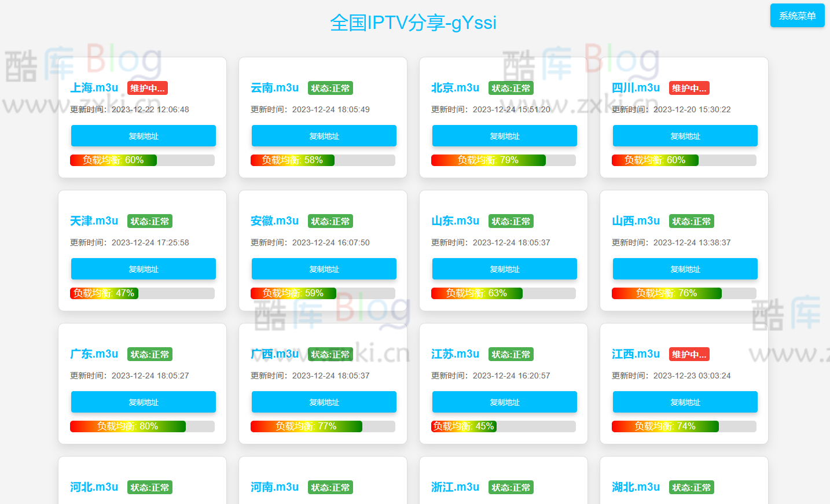Click the 北京 负载均衡 79% progress bar
Screen dimensions: 830x504
pos(504,160)
